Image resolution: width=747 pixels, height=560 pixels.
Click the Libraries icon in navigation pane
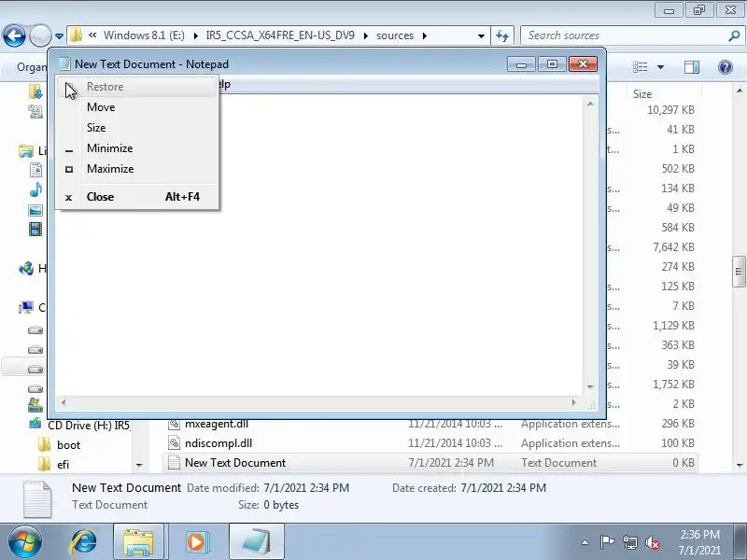[x=26, y=151]
